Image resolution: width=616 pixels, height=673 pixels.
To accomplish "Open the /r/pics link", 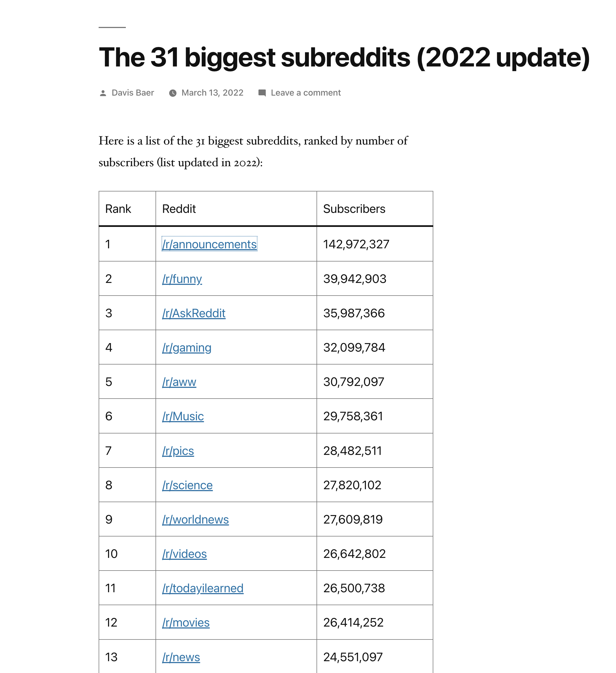I will coord(178,451).
